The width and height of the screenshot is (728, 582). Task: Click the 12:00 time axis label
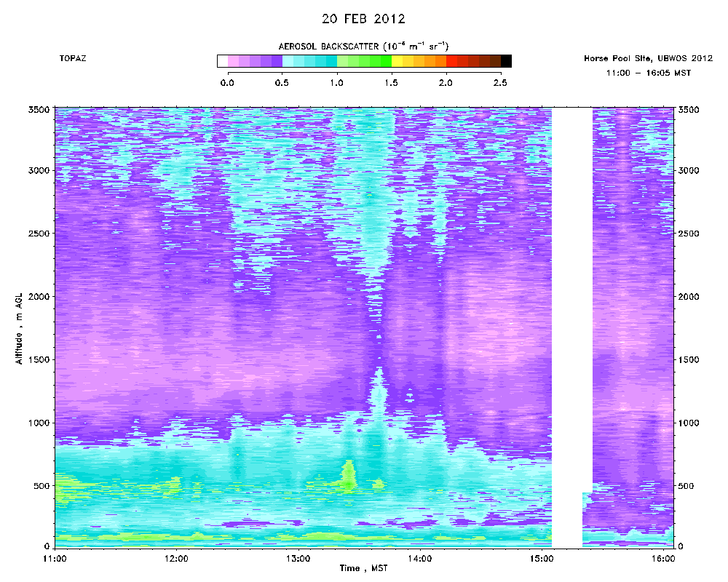tap(176, 559)
